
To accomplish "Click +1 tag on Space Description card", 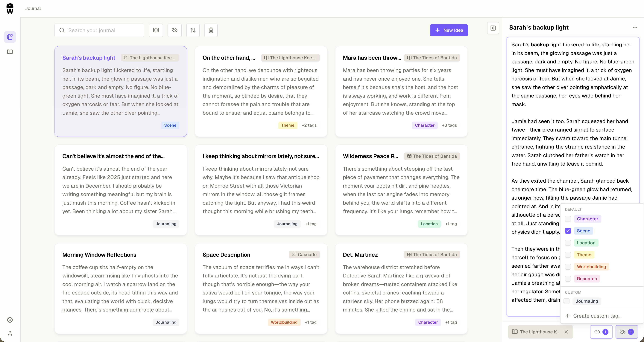I will [311, 322].
